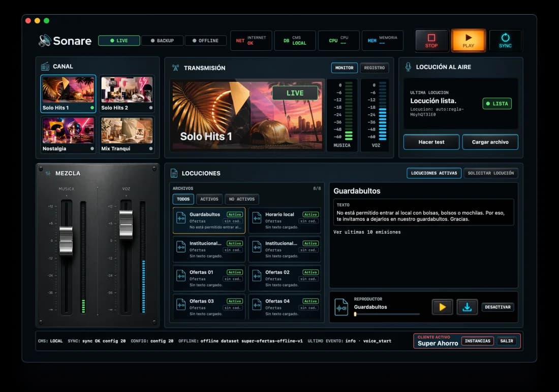Click the CPU status indicator
Viewport: 559px width, 392px height.
pyautogui.click(x=338, y=40)
